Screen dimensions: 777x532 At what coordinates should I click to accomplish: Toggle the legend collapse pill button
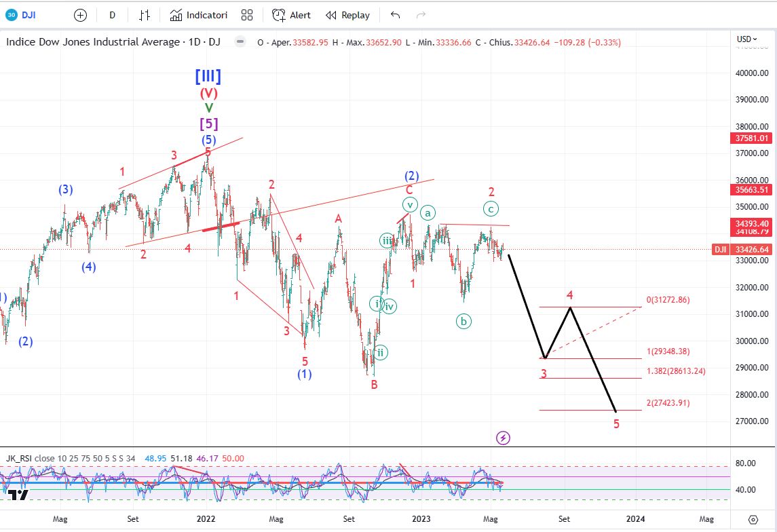(240, 41)
